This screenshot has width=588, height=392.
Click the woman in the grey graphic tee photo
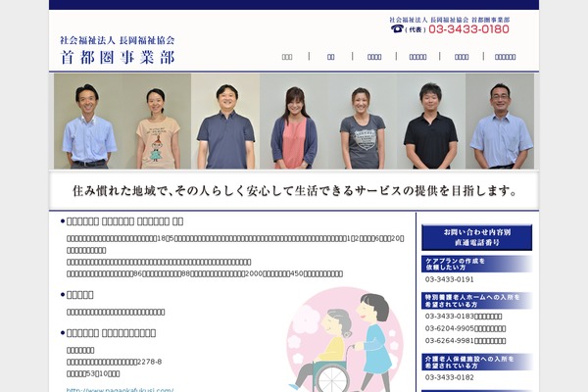point(363,122)
